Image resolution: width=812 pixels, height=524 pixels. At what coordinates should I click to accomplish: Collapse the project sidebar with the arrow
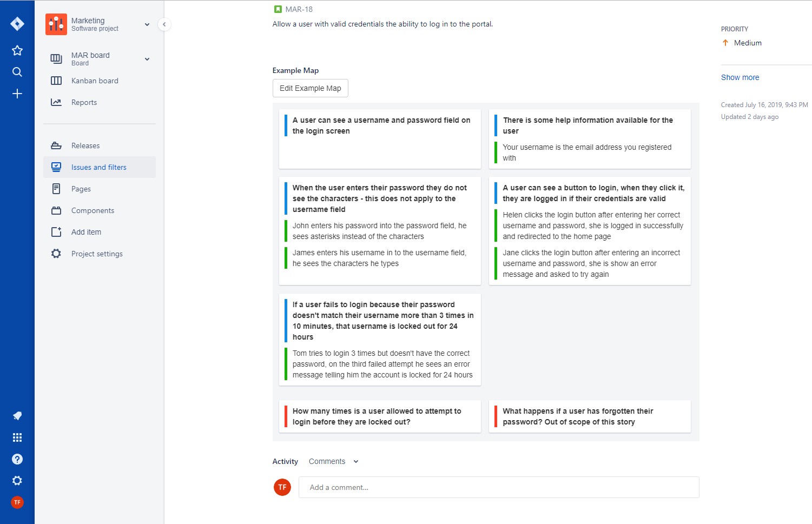(x=164, y=24)
